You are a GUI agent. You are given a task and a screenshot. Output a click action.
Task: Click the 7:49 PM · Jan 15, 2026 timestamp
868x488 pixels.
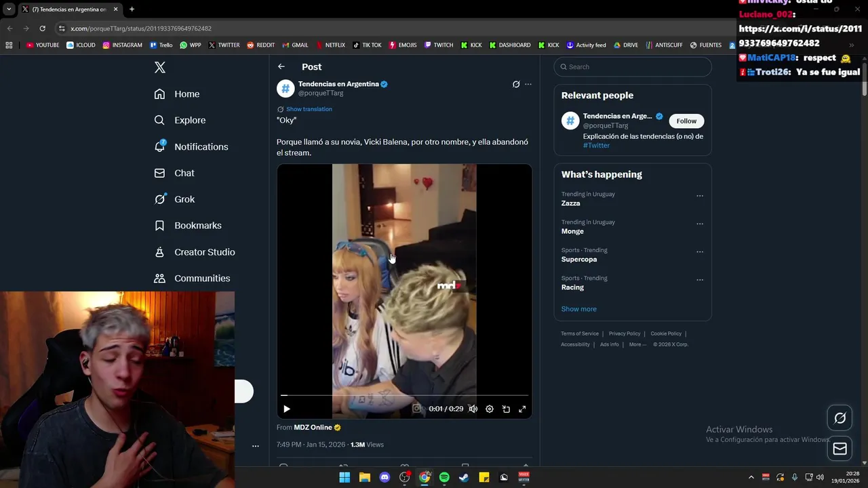pyautogui.click(x=311, y=445)
